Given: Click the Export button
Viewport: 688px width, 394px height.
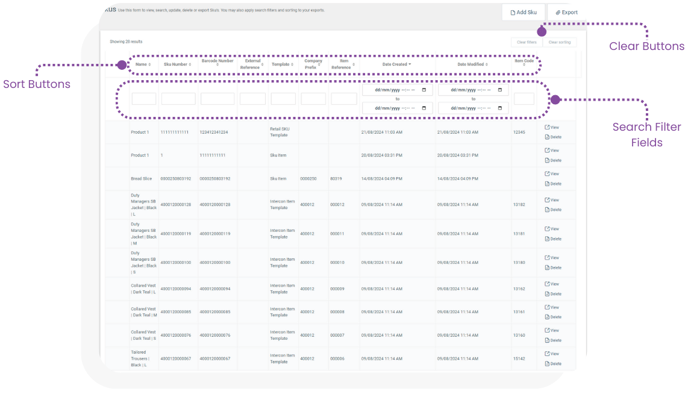Looking at the screenshot, I should coord(566,12).
